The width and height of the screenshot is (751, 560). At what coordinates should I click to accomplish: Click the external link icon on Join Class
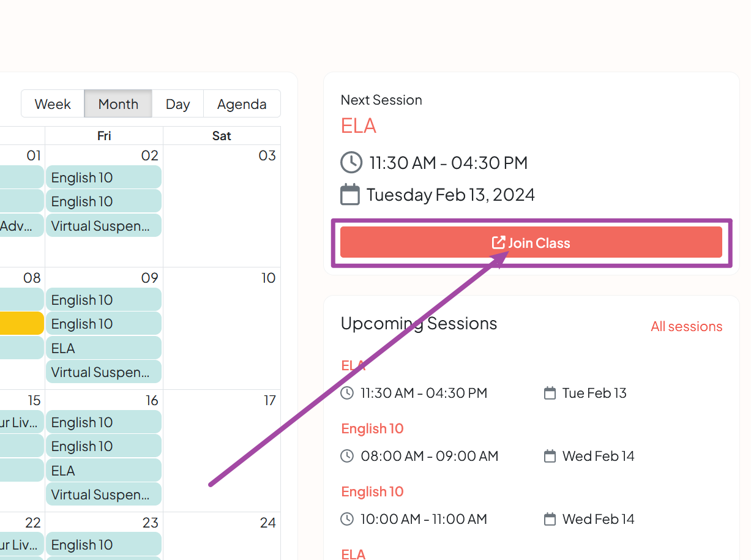click(x=499, y=243)
